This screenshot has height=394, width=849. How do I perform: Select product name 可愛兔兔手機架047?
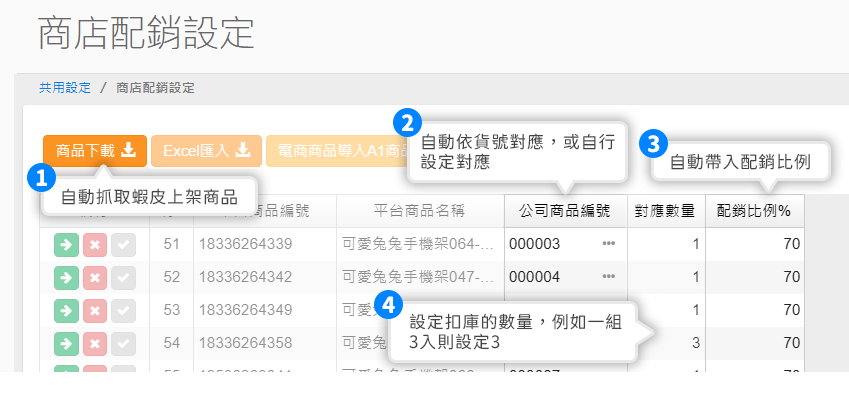[418, 277]
